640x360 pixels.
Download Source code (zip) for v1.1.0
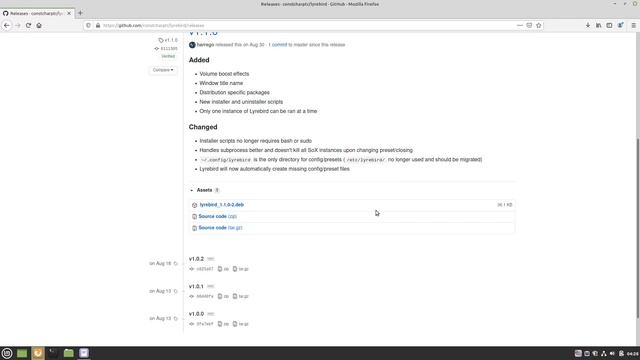[x=218, y=216]
